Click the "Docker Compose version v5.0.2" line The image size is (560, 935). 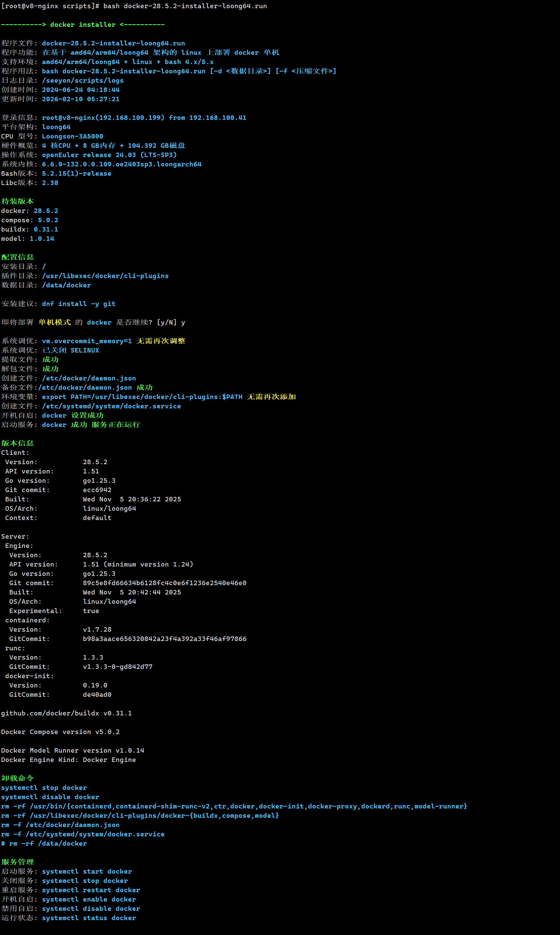(x=60, y=732)
